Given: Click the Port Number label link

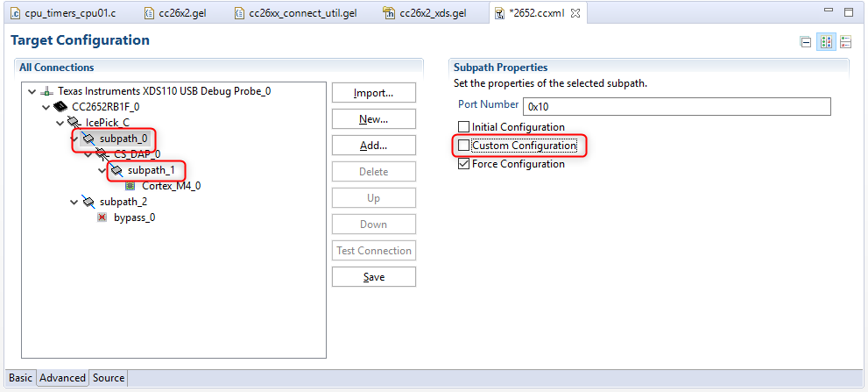Looking at the screenshot, I should click(488, 104).
